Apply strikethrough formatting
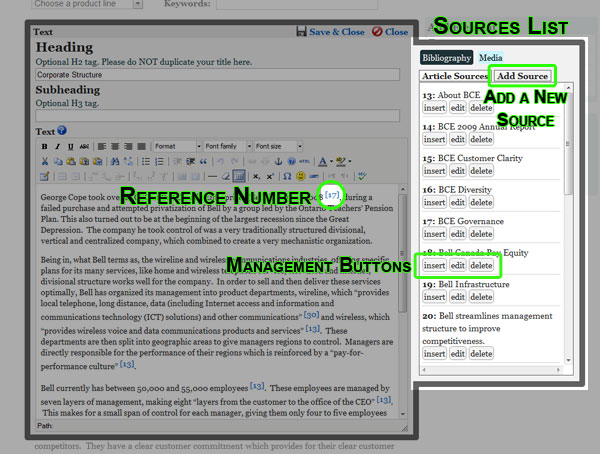This screenshot has height=454, width=600. [84, 146]
